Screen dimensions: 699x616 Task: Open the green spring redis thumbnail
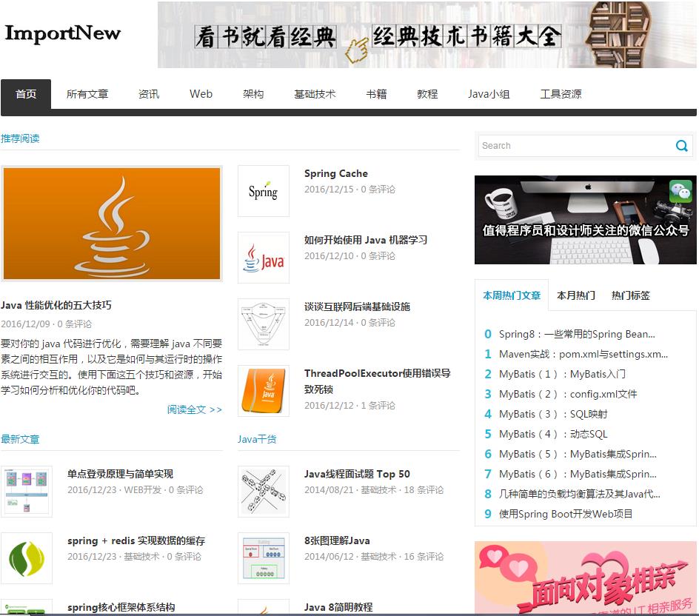pos(27,558)
